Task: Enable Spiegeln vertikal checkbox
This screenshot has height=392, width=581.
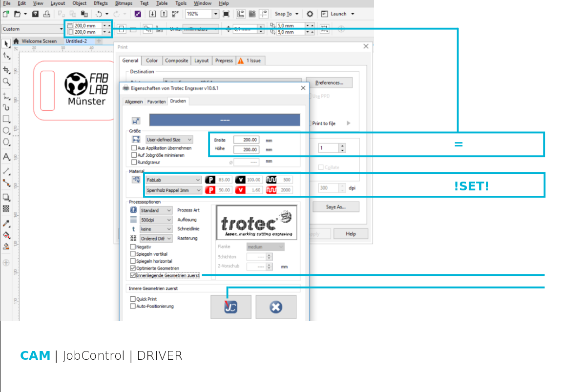Action: pos(133,254)
